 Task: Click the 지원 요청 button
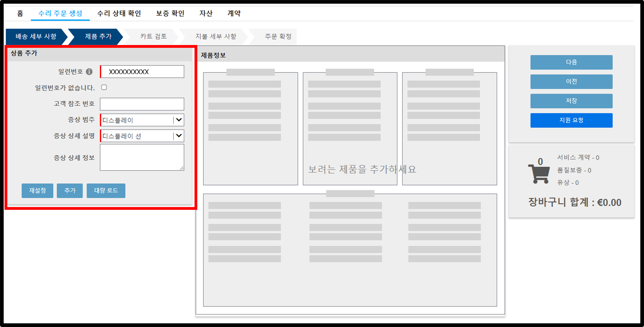click(572, 120)
